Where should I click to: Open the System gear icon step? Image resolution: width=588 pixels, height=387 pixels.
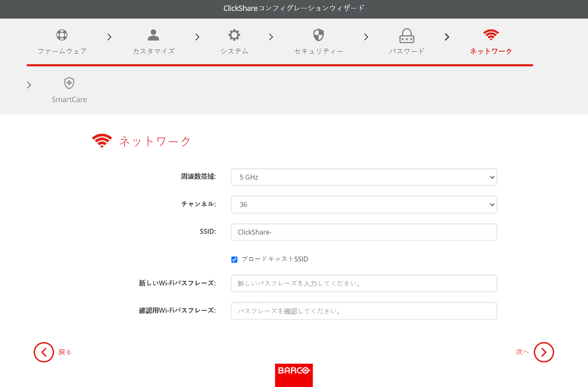pyautogui.click(x=234, y=35)
